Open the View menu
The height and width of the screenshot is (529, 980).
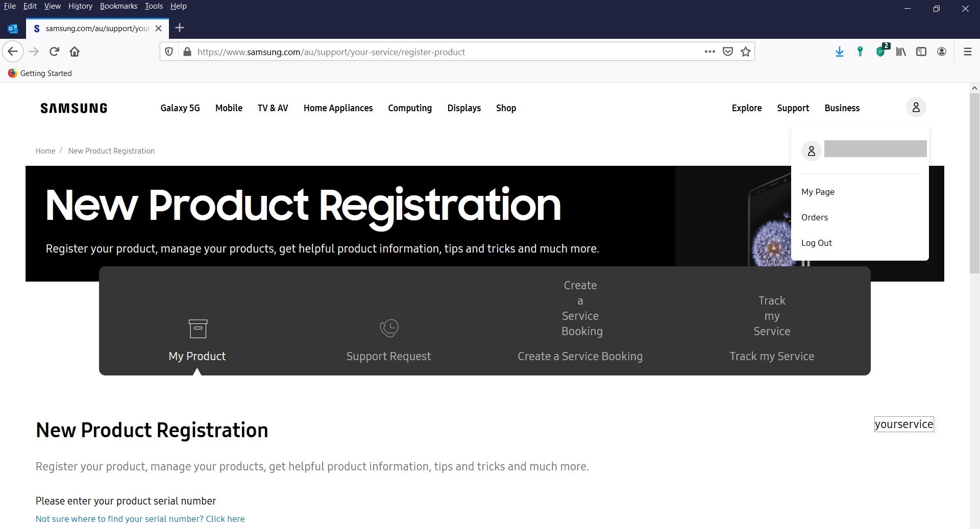(x=52, y=6)
